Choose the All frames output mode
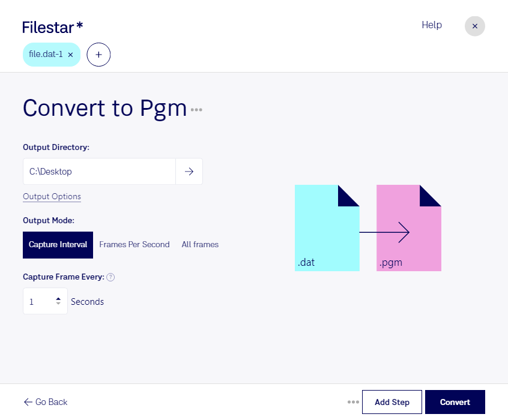Viewport: 508px width, 420px height. click(x=200, y=244)
